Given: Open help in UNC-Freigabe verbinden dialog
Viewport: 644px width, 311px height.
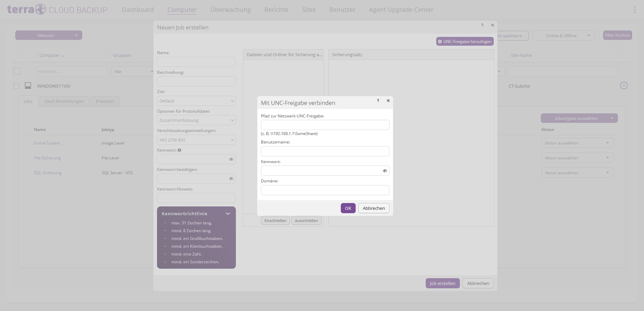Looking at the screenshot, I should [x=378, y=101].
